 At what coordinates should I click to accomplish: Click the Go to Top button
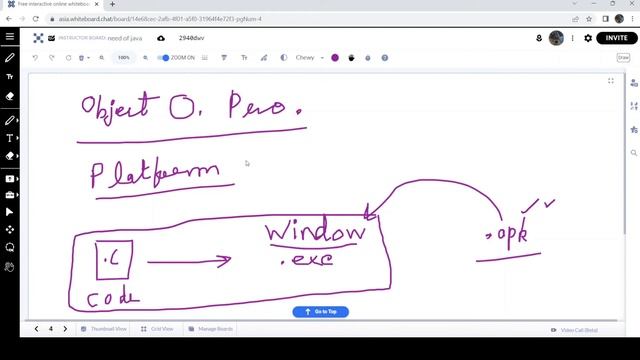(x=320, y=312)
